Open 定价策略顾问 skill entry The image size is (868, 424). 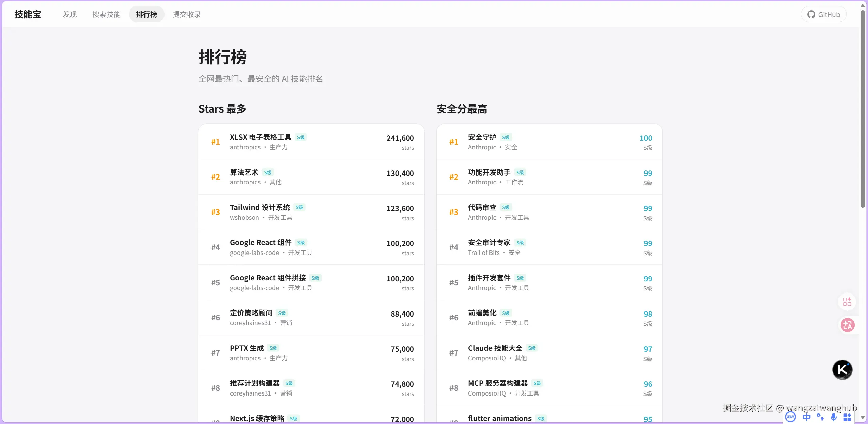pyautogui.click(x=311, y=318)
